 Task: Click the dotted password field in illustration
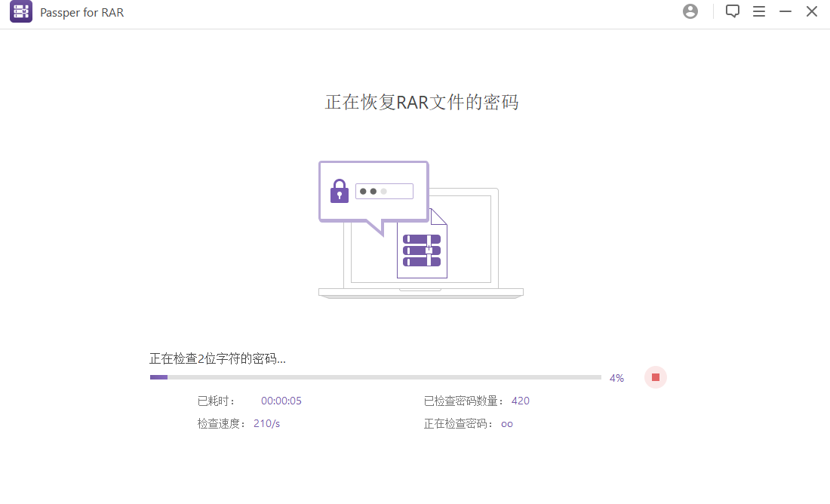384,191
